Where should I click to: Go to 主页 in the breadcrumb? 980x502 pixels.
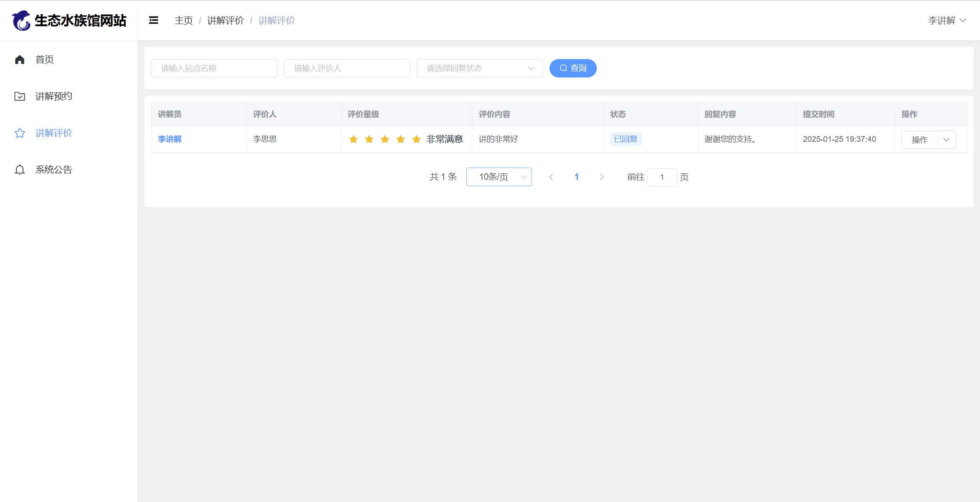click(184, 21)
